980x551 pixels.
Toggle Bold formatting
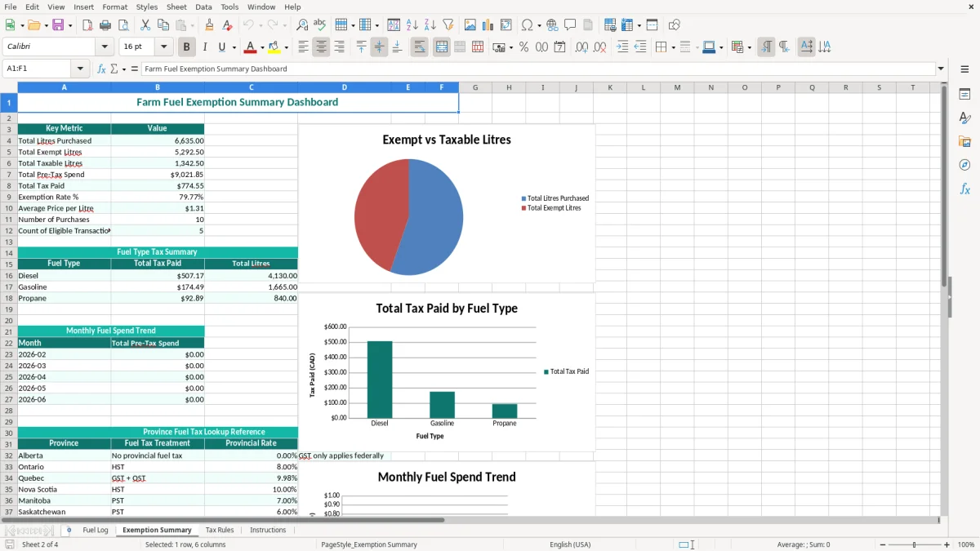pyautogui.click(x=187, y=47)
